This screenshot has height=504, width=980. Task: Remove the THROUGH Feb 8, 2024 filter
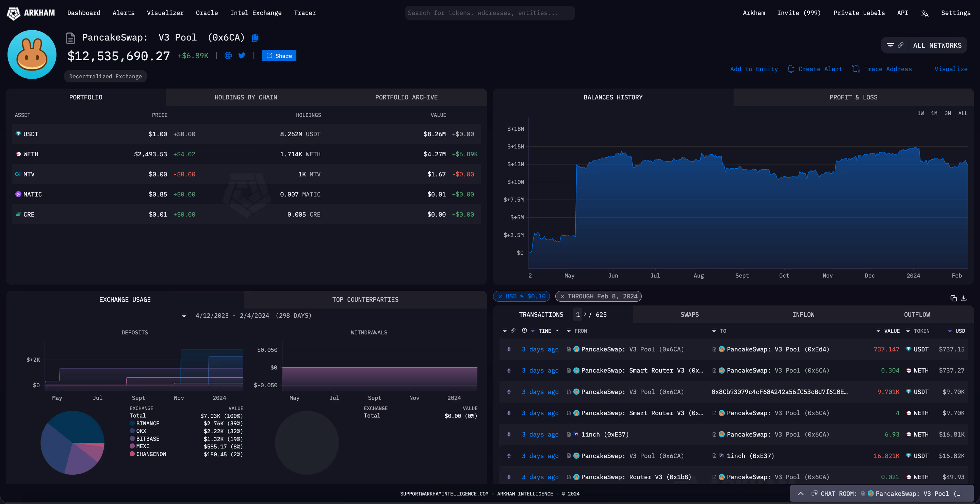[x=562, y=296]
